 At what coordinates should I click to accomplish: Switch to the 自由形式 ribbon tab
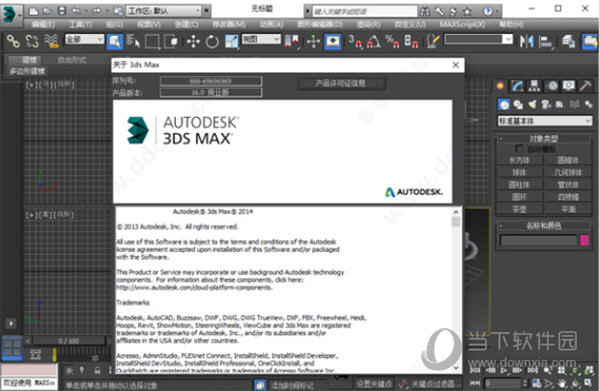[72, 60]
